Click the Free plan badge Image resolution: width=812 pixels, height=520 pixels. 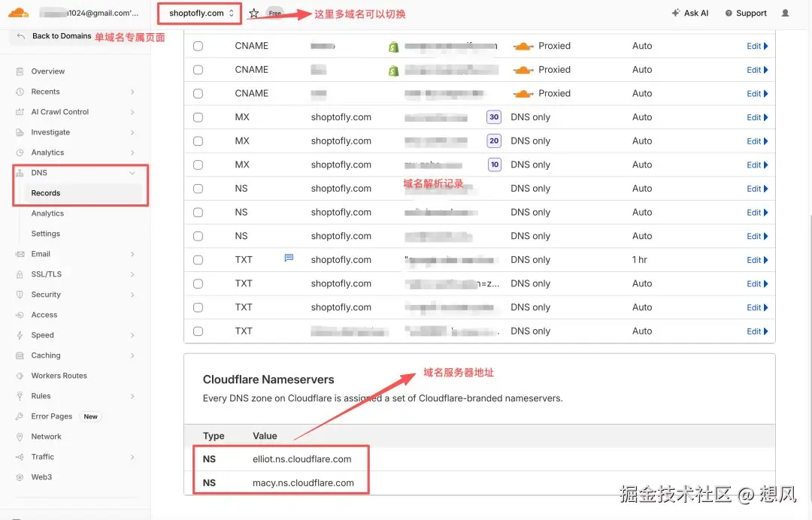pos(275,14)
